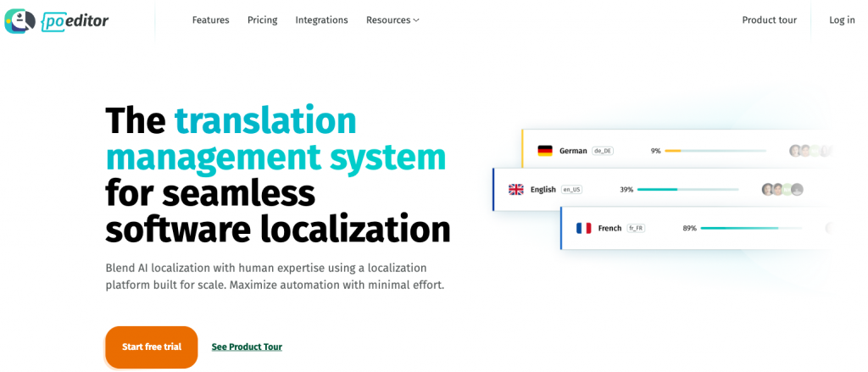868x372 pixels.
Task: Go to the Pricing page
Action: click(x=262, y=19)
